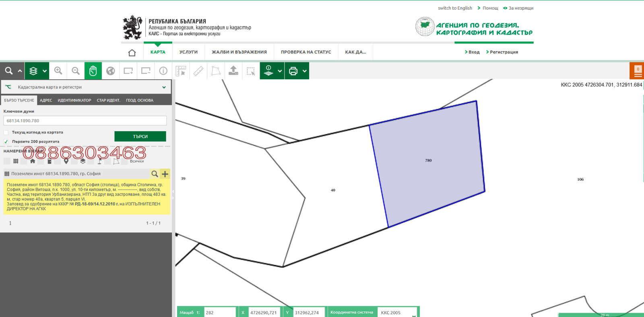The width and height of the screenshot is (644, 317).
Task: Uncheck 'Първите 200 резултата' checkbox
Action: coord(6,142)
